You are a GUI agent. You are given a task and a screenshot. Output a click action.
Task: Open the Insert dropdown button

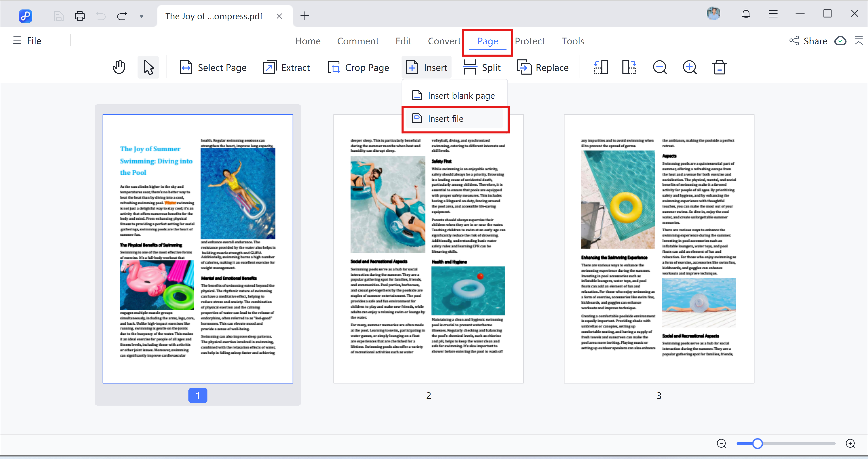click(x=427, y=67)
